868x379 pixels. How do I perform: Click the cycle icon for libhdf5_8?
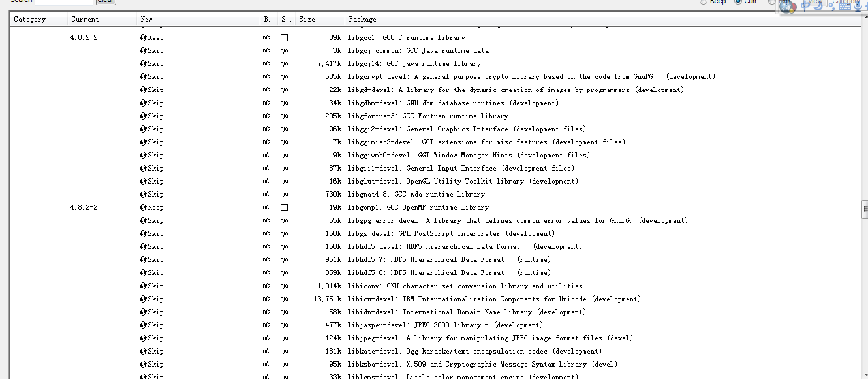point(144,273)
